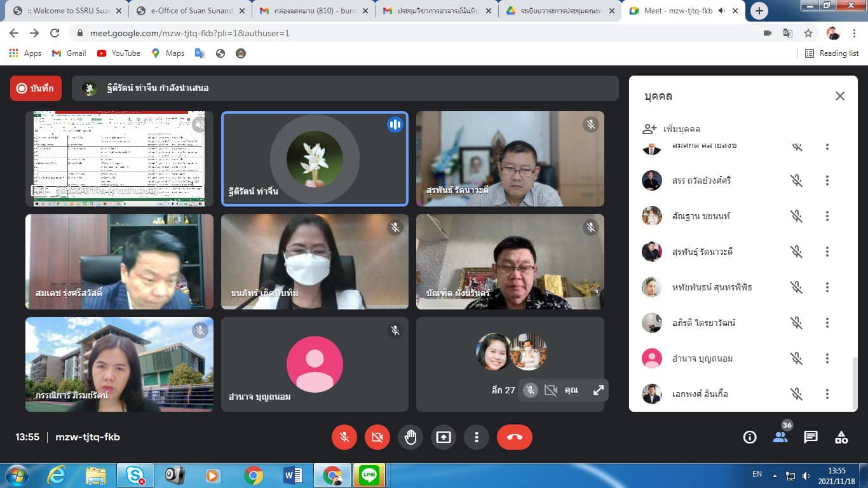Toggle the camera off button
This screenshot has width=868, height=488.
tap(377, 437)
